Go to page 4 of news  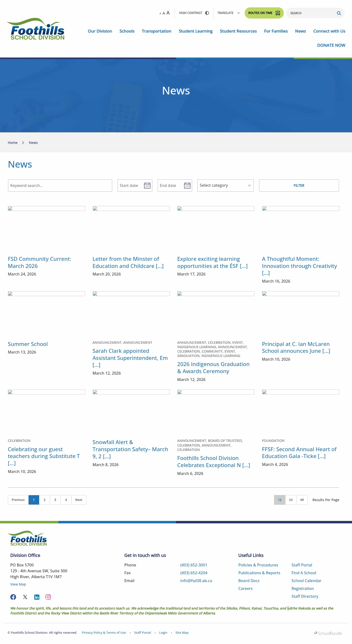[x=66, y=499]
